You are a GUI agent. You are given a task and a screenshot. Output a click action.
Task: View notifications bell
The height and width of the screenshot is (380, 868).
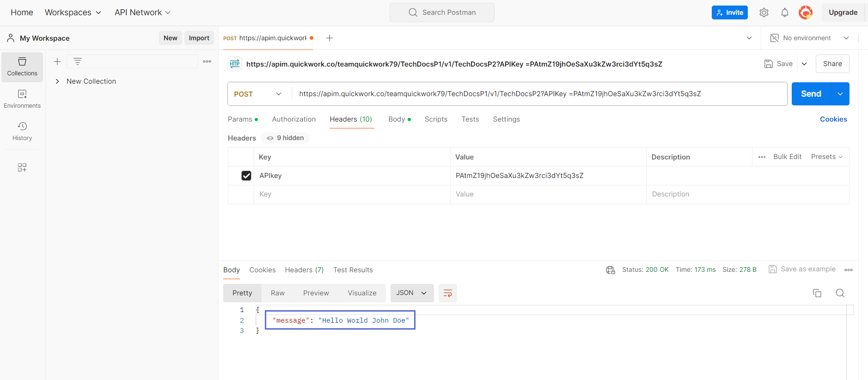(785, 12)
